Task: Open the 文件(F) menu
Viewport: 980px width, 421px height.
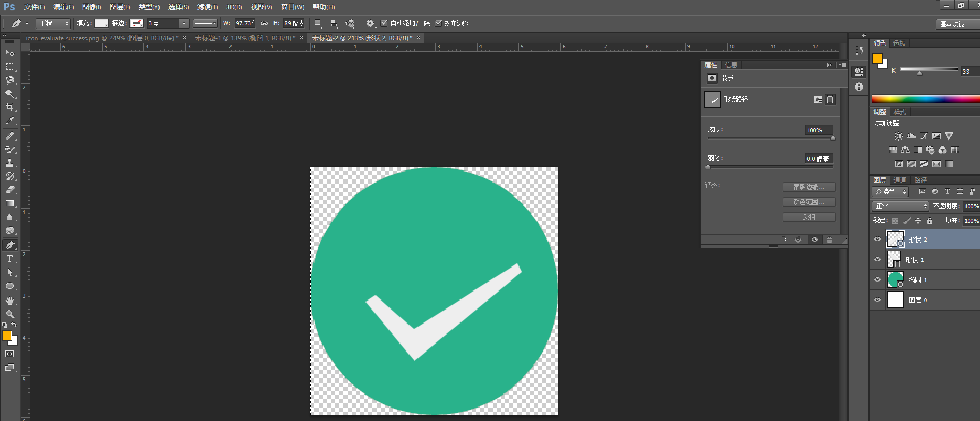Action: (35, 7)
